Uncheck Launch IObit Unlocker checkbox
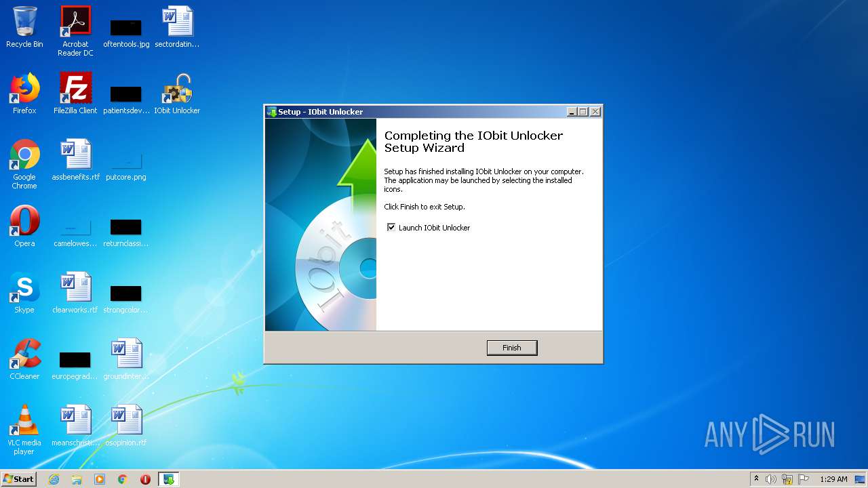The height and width of the screenshot is (488, 868). coord(391,228)
